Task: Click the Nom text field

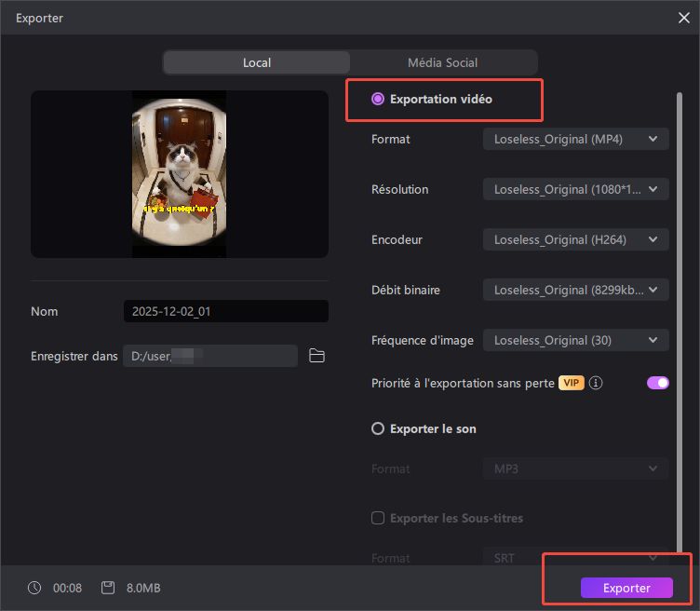Action: [x=225, y=311]
